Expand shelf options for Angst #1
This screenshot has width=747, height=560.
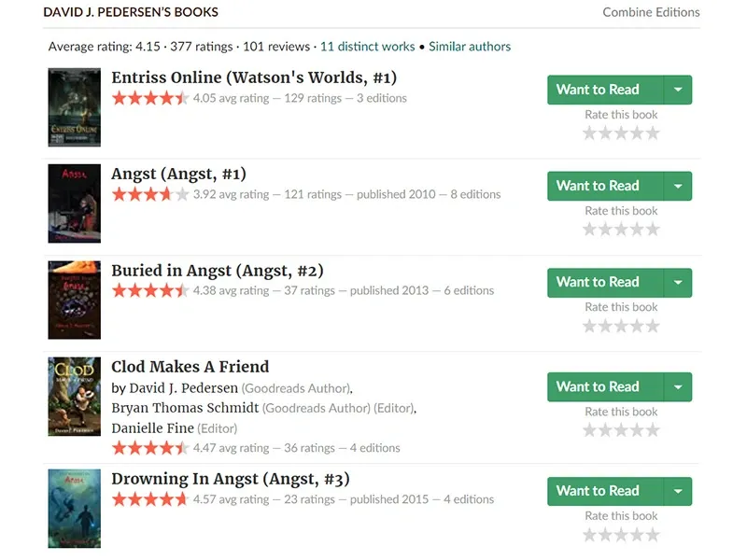[678, 186]
